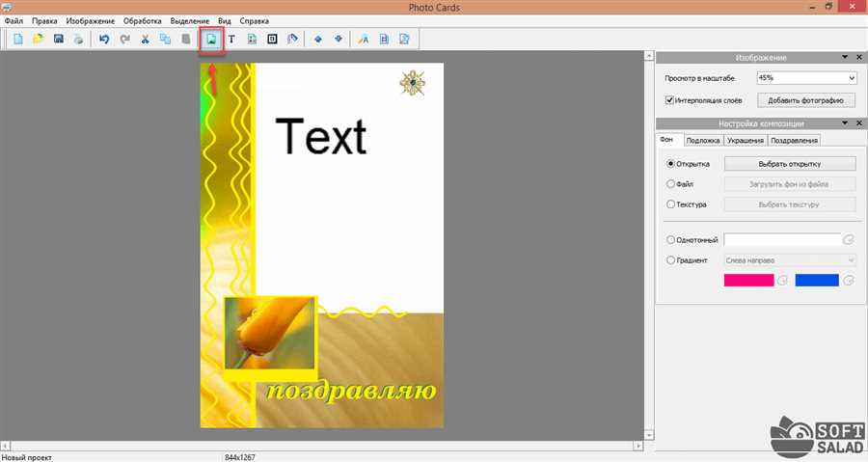Select the Градиент radio button
Screen dimensions: 868x462
(671, 260)
